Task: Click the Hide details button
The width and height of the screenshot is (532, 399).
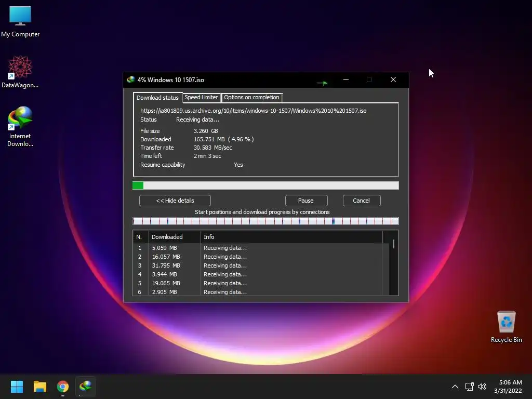Action: (175, 201)
